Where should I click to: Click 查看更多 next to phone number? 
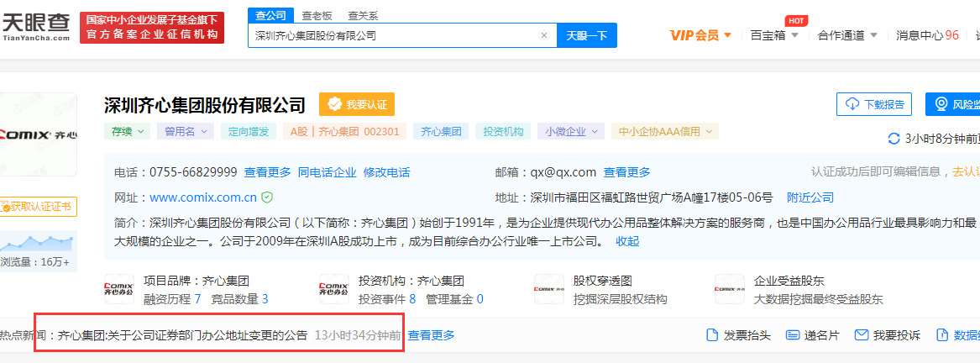pos(268,172)
